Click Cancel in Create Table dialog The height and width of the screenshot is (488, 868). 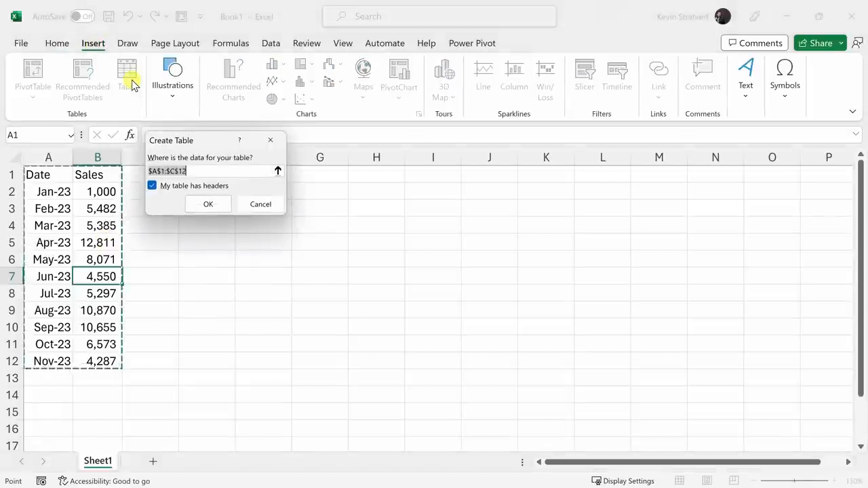pos(260,204)
